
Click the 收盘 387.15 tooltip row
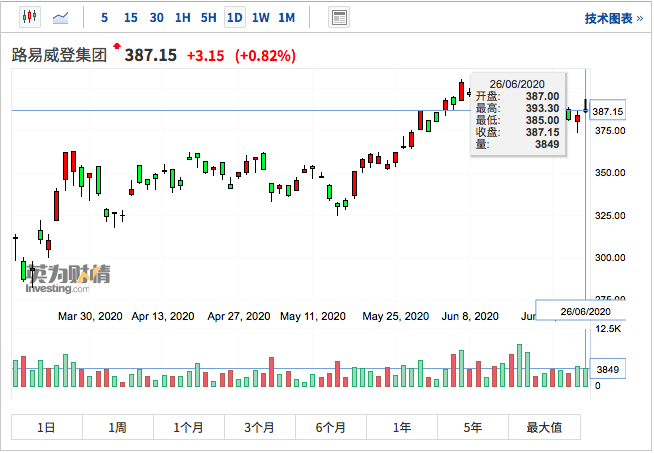pos(518,133)
